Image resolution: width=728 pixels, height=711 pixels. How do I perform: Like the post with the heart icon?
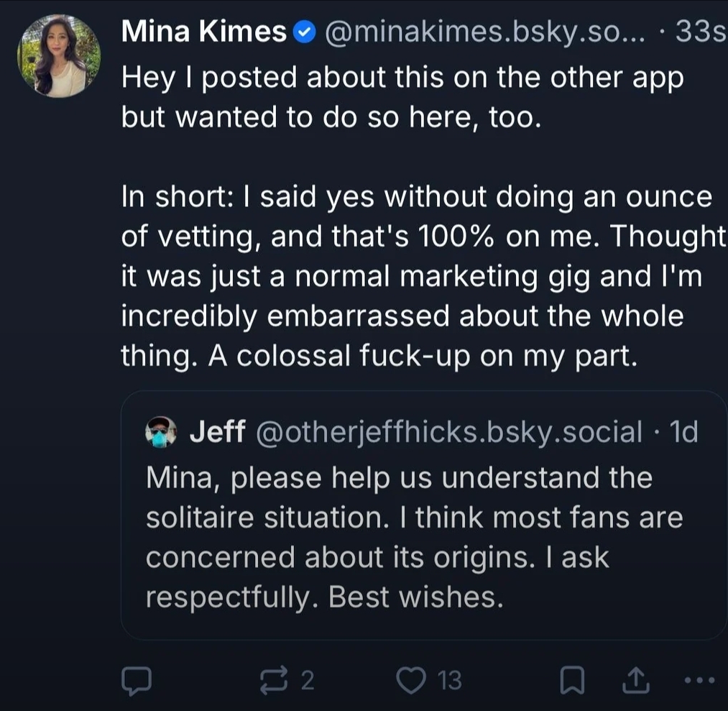click(x=411, y=679)
